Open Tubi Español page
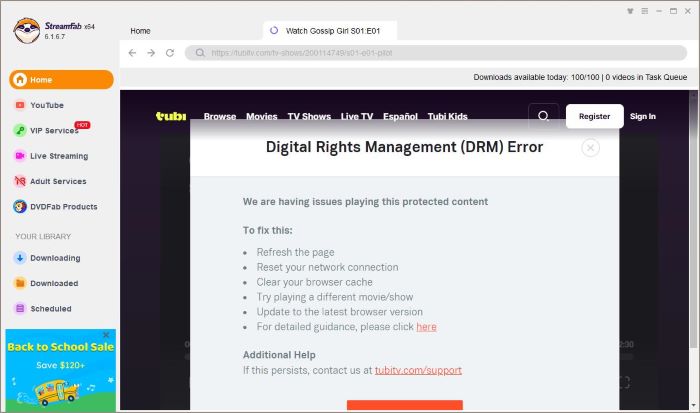 [x=400, y=116]
